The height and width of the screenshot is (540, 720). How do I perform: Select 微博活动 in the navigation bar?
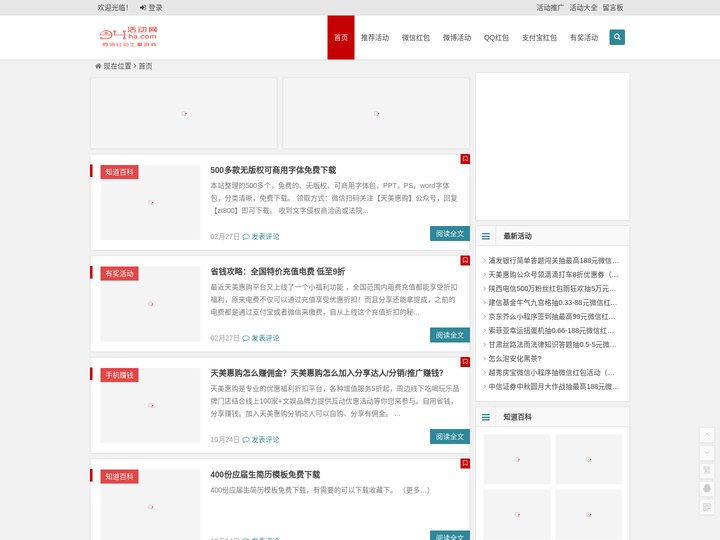tap(457, 38)
